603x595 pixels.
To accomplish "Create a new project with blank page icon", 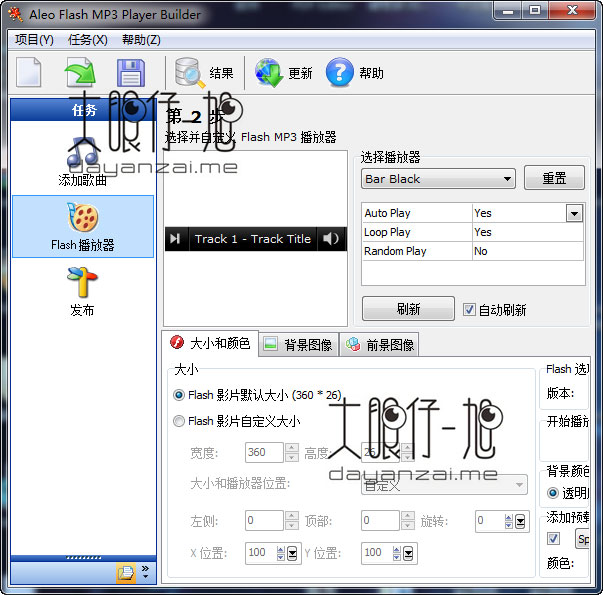I will [28, 72].
